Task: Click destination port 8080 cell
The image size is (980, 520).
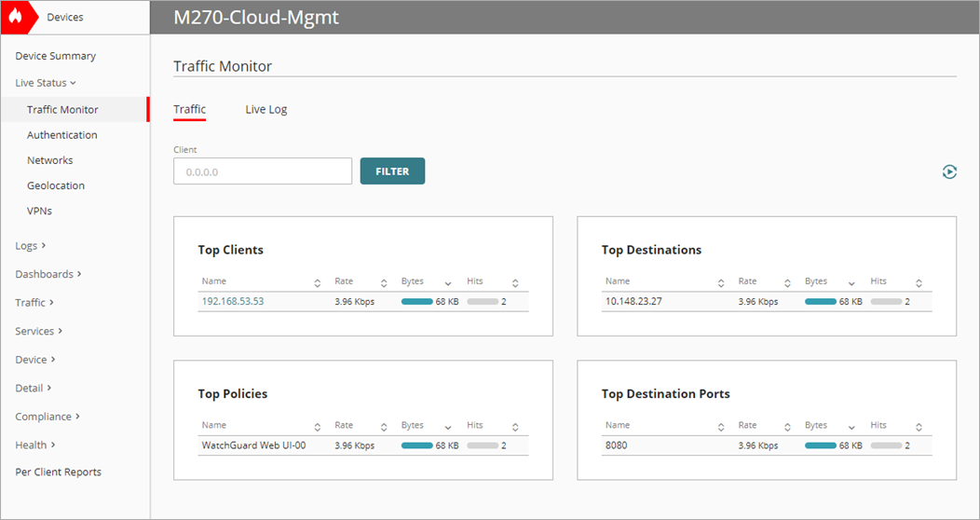Action: pyautogui.click(x=617, y=445)
